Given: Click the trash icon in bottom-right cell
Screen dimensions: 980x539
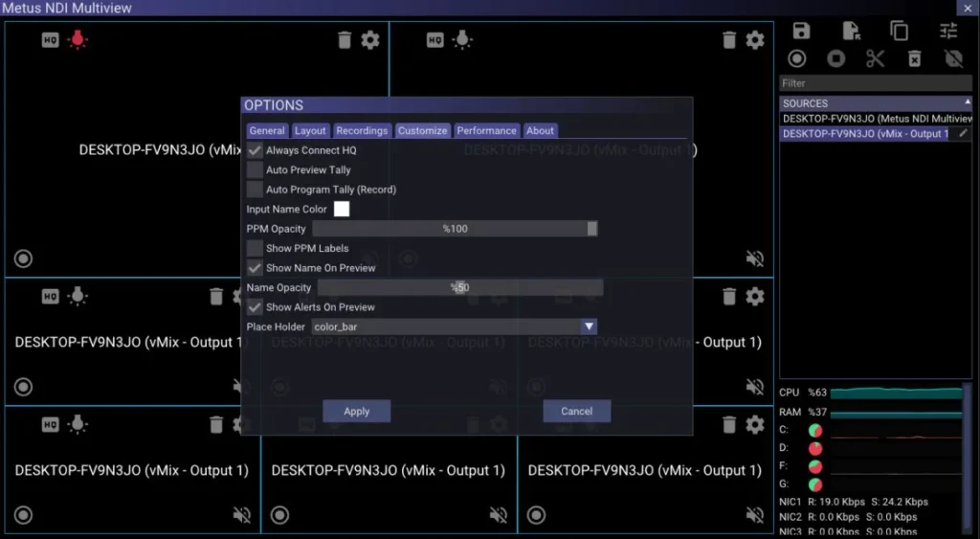Looking at the screenshot, I should [x=728, y=424].
